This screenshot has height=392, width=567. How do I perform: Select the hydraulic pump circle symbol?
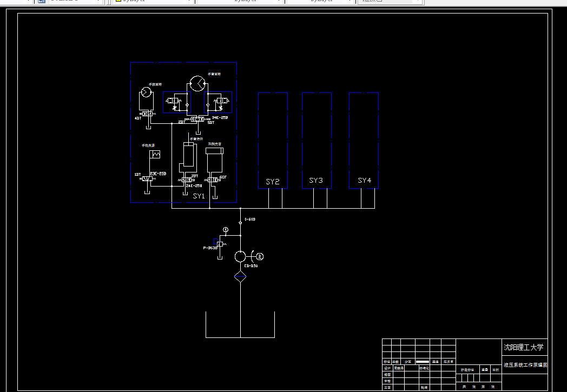pos(240,256)
